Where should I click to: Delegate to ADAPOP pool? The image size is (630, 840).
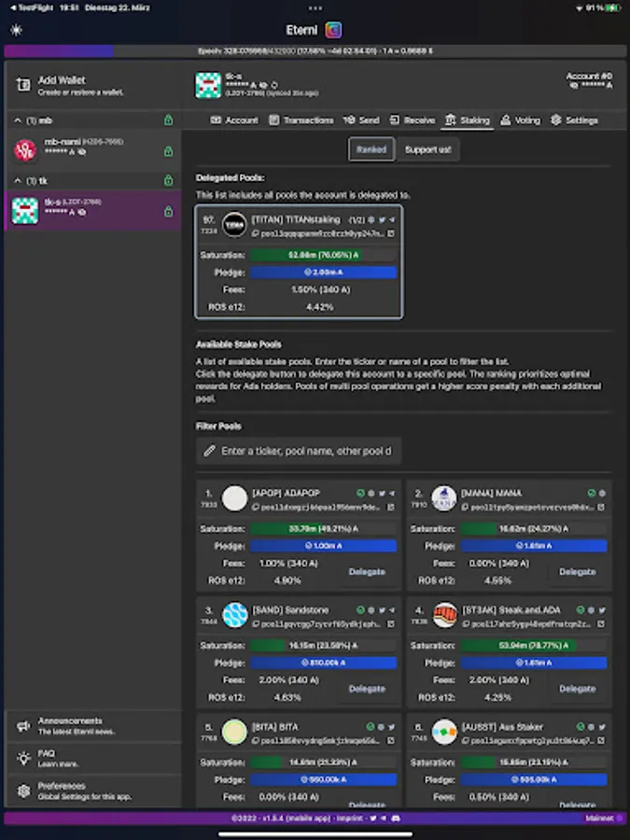click(367, 572)
